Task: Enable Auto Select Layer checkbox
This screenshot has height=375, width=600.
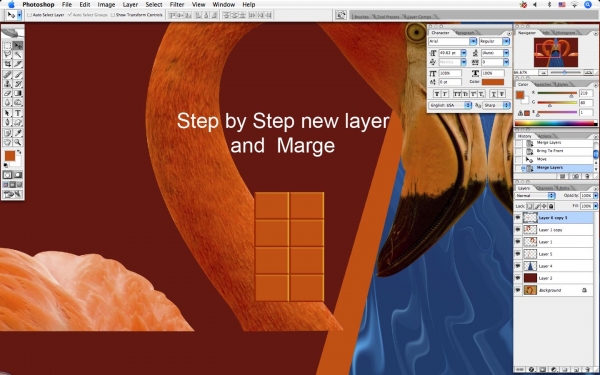Action: click(x=29, y=15)
